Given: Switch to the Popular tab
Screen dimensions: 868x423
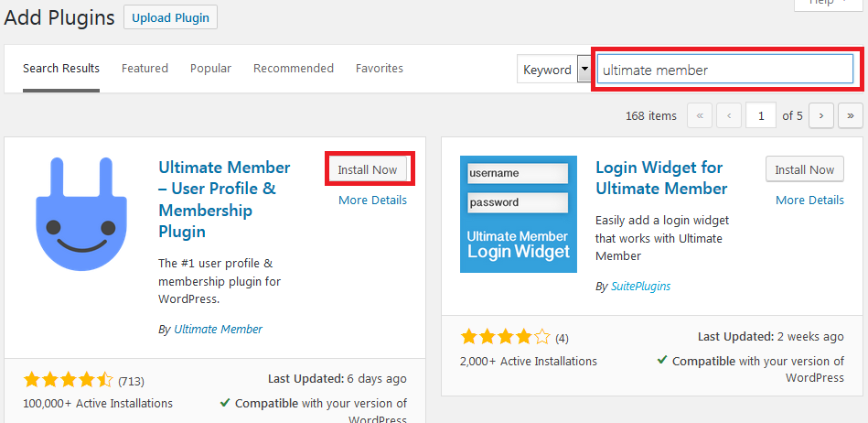Looking at the screenshot, I should tap(210, 68).
